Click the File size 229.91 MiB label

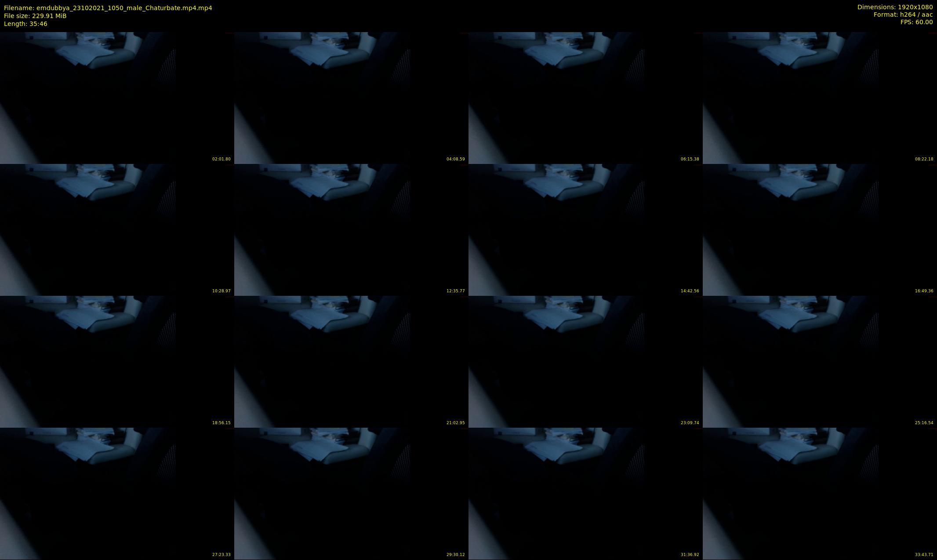[35, 16]
